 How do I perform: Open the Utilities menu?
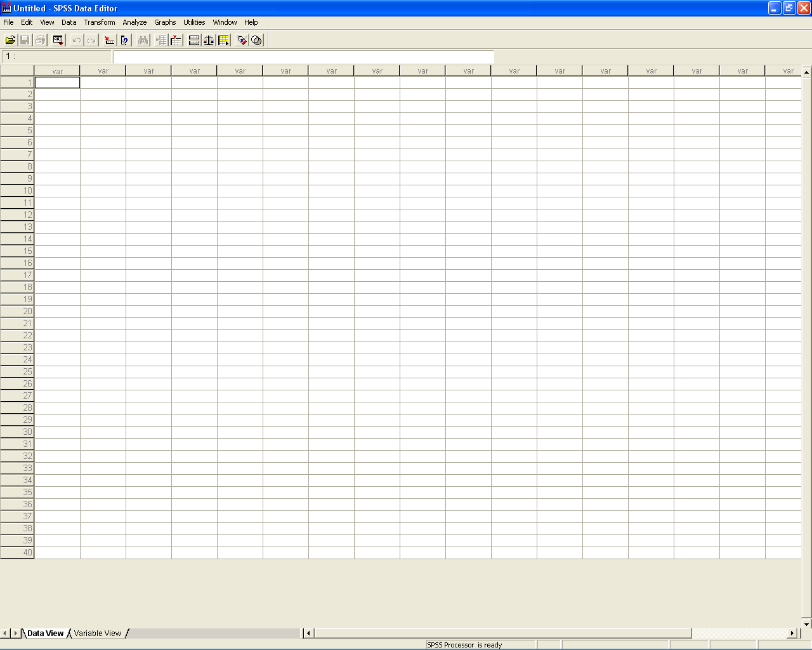coord(194,22)
